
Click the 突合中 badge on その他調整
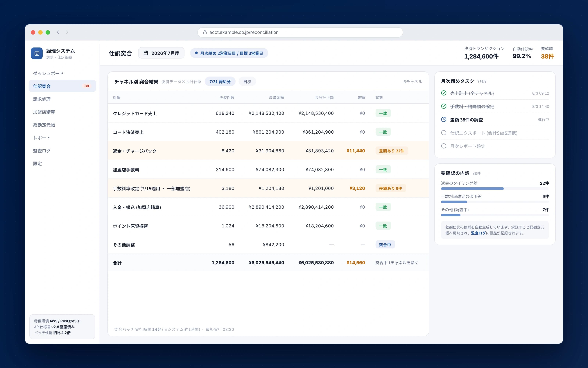[x=385, y=245]
